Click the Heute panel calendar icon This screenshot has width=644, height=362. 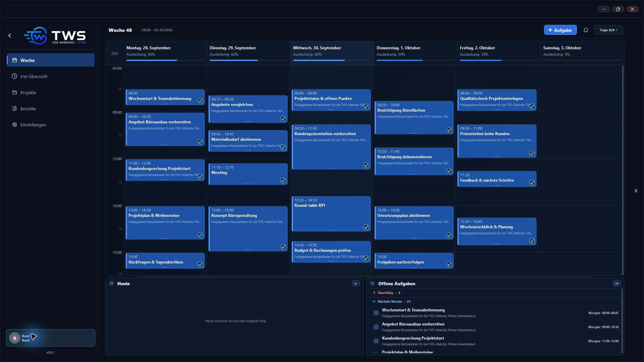pyautogui.click(x=112, y=284)
